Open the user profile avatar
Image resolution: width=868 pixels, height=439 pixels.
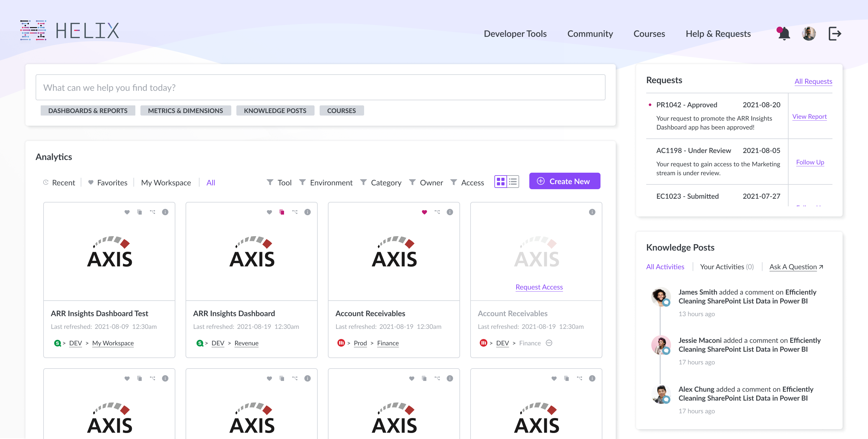pyautogui.click(x=809, y=34)
